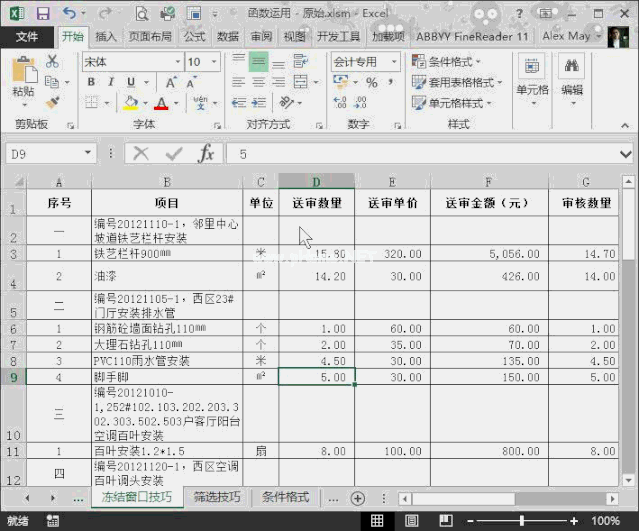Image resolution: width=639 pixels, height=531 pixels.
Task: Increase font size with the larger A
Action: (x=171, y=83)
